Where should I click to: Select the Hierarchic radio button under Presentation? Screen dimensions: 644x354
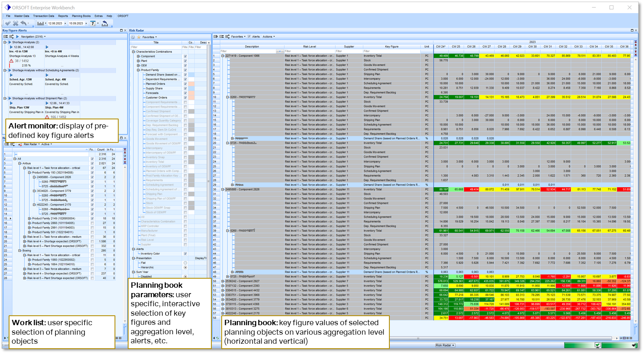pos(185,268)
